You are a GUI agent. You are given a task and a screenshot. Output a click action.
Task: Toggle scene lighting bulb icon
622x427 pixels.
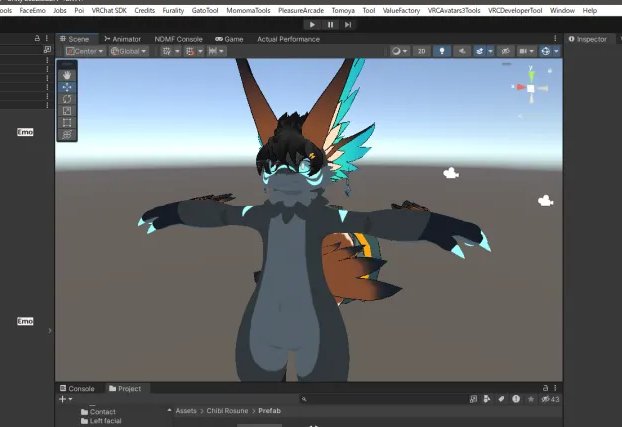[442, 51]
